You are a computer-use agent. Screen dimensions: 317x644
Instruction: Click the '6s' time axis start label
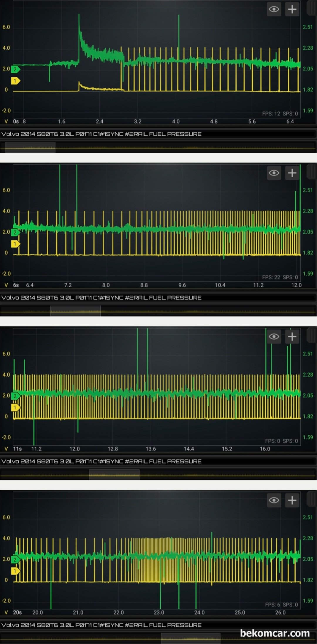[x=16, y=285]
